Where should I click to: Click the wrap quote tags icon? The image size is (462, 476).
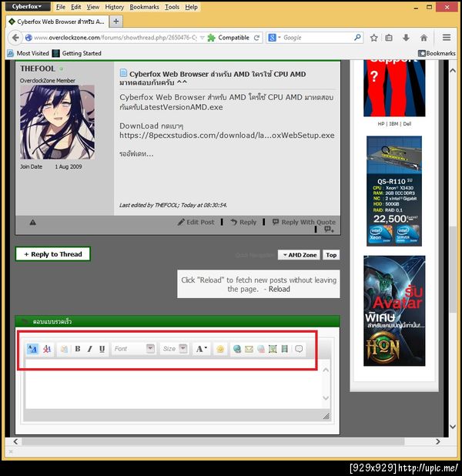[x=299, y=349]
